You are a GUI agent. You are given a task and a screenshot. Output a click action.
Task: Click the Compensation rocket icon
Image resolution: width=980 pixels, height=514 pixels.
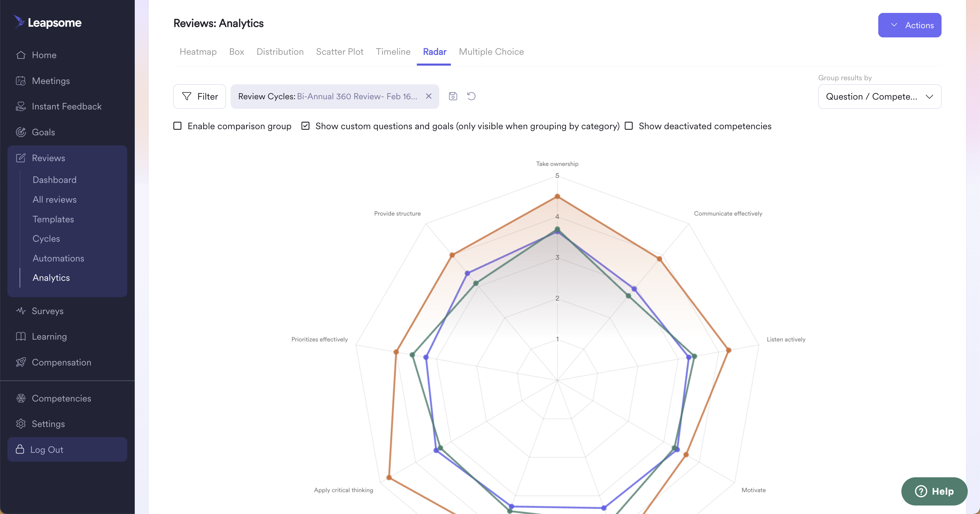pyautogui.click(x=21, y=362)
